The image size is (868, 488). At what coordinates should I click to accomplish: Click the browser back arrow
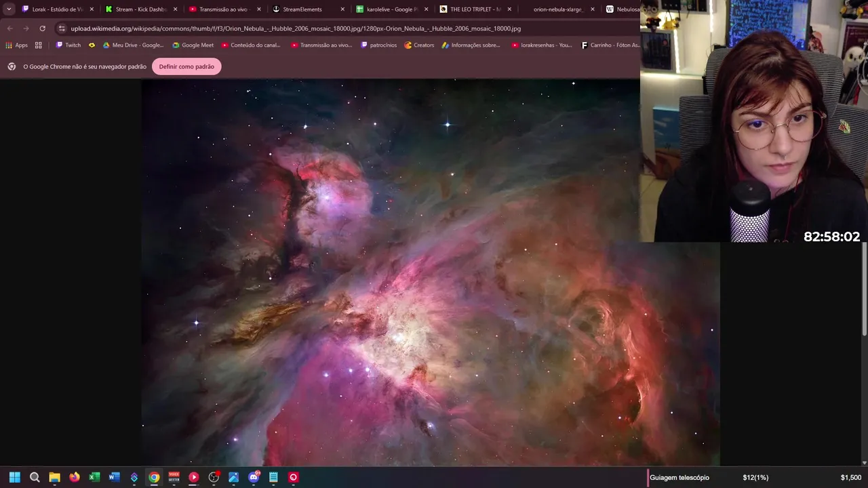coord(9,28)
